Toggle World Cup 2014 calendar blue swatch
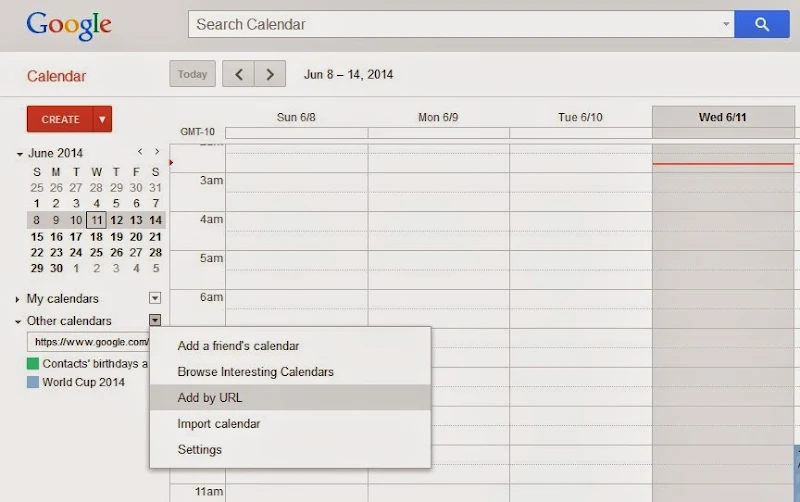The height and width of the screenshot is (502, 800). (33, 382)
